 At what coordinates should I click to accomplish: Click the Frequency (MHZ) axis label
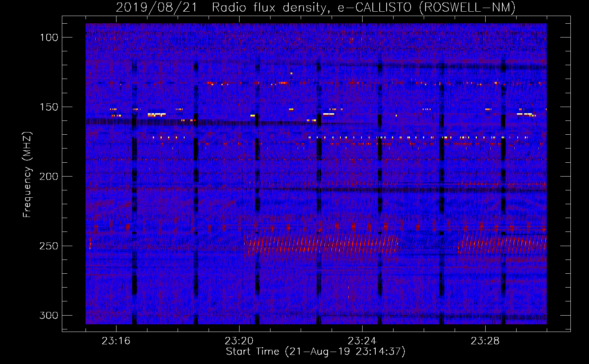coord(27,175)
